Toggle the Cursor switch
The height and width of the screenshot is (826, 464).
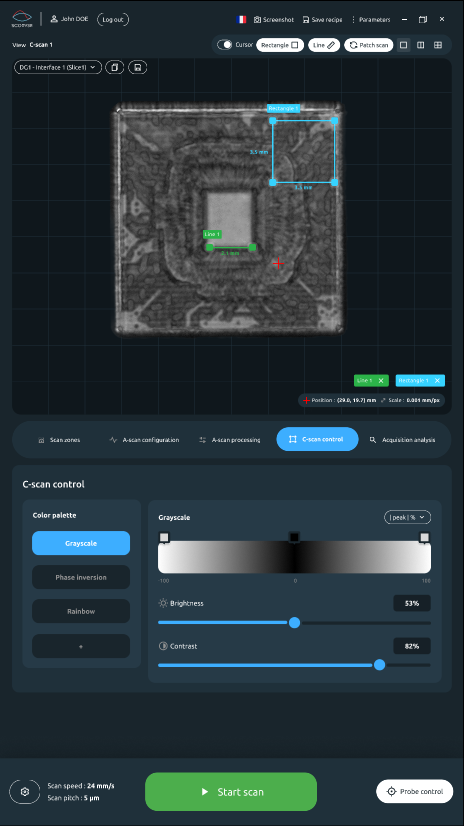[225, 45]
